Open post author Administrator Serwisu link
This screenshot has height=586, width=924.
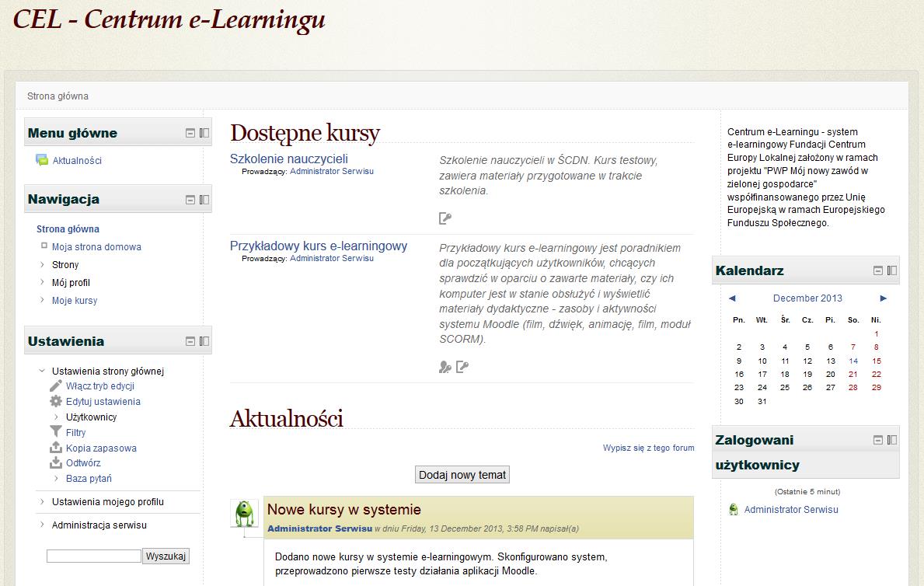[320, 528]
